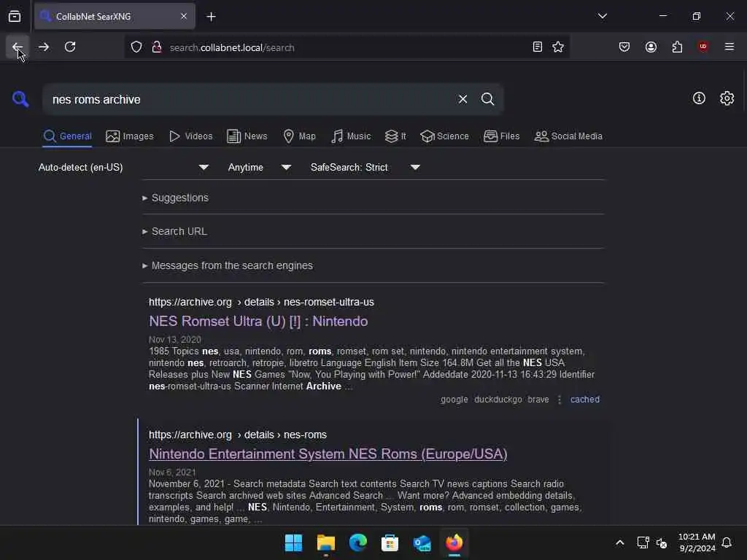Image resolution: width=747 pixels, height=560 pixels.
Task: Open the result options three-dot menu
Action: tap(560, 400)
